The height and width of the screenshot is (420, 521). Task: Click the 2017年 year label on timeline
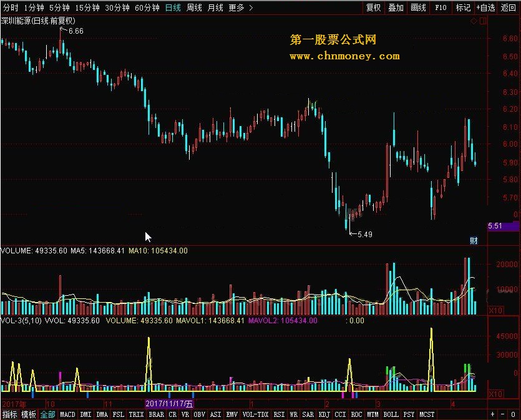pos(14,404)
